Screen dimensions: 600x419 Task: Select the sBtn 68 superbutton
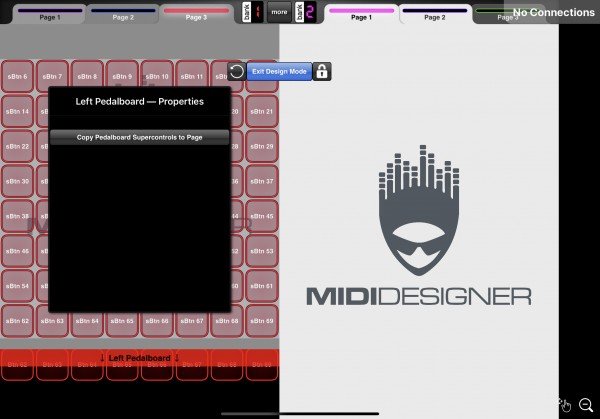[227, 321]
